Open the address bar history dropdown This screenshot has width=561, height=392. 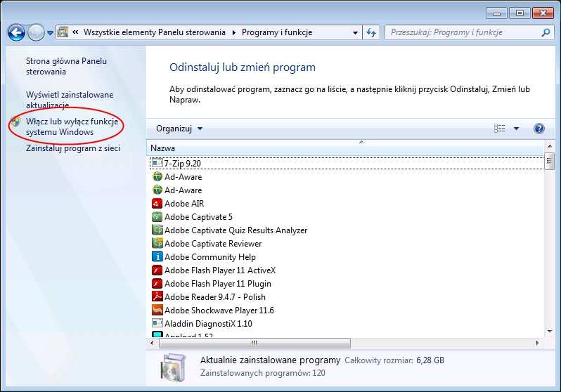click(x=355, y=33)
